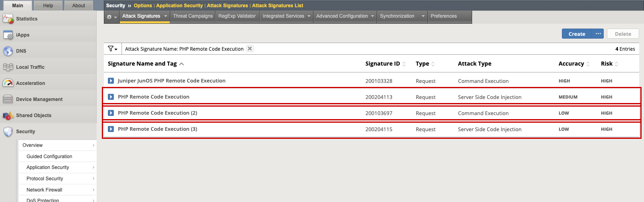Open the iApps sidebar icon
Image resolution: width=644 pixels, height=202 pixels.
click(8, 35)
